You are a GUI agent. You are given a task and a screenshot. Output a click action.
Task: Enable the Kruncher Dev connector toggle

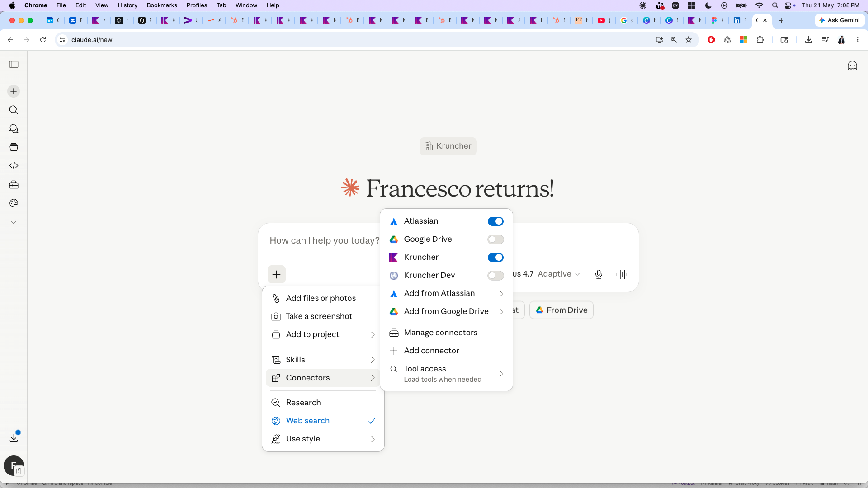(x=495, y=276)
